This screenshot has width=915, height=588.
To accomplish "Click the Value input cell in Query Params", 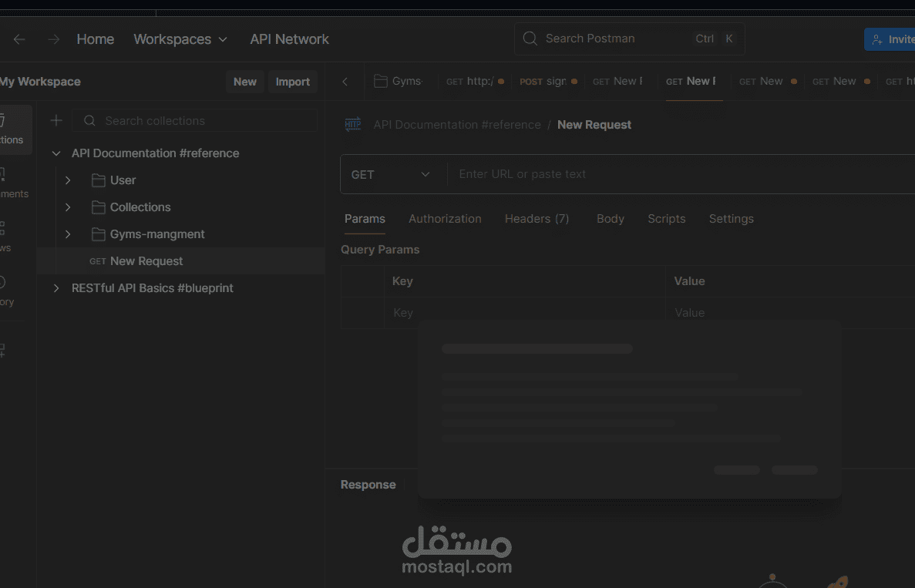I will 790,313.
